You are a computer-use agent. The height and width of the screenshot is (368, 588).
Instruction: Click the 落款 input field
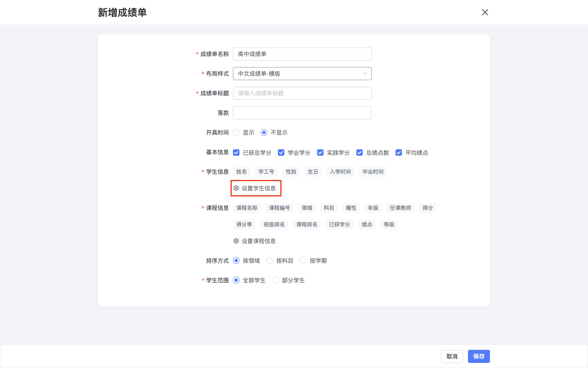click(302, 113)
